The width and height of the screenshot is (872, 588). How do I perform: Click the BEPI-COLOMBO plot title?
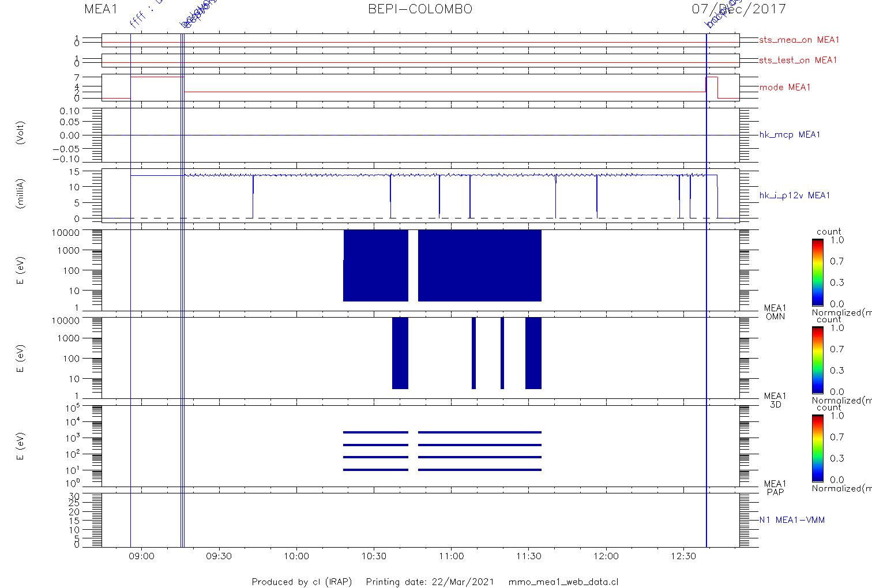click(420, 9)
